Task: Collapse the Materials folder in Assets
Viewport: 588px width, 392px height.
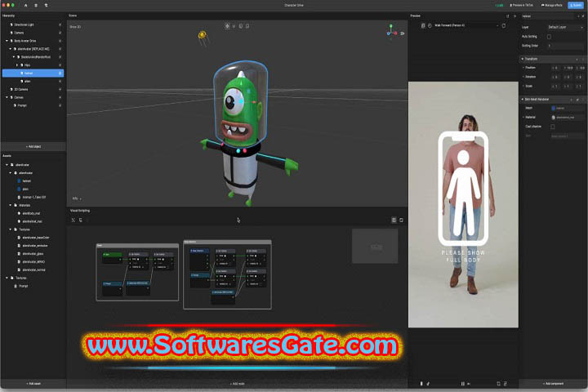Action: 10,205
